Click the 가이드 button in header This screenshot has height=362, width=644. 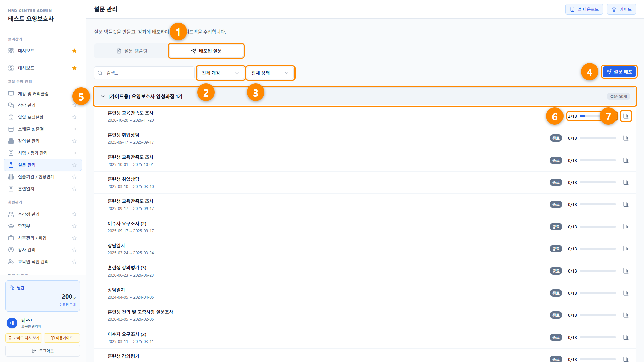[x=621, y=9]
